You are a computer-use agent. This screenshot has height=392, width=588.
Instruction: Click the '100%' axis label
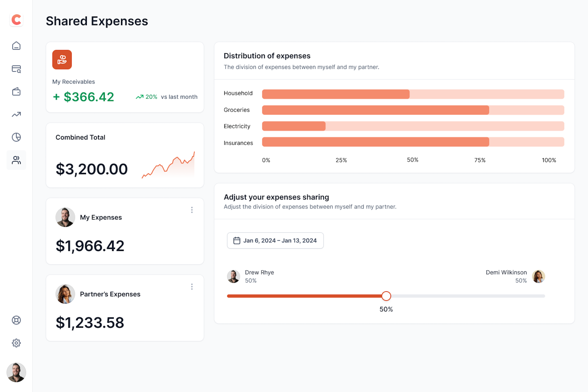tap(549, 160)
